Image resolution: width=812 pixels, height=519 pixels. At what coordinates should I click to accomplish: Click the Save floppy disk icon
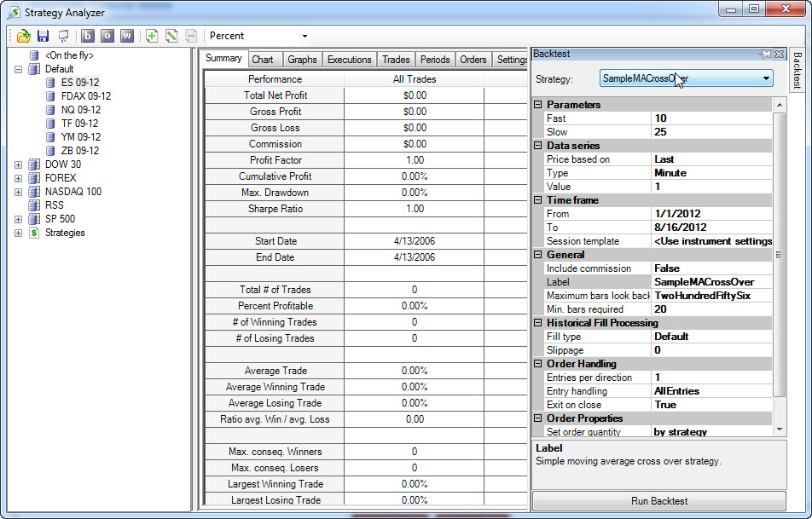point(43,36)
